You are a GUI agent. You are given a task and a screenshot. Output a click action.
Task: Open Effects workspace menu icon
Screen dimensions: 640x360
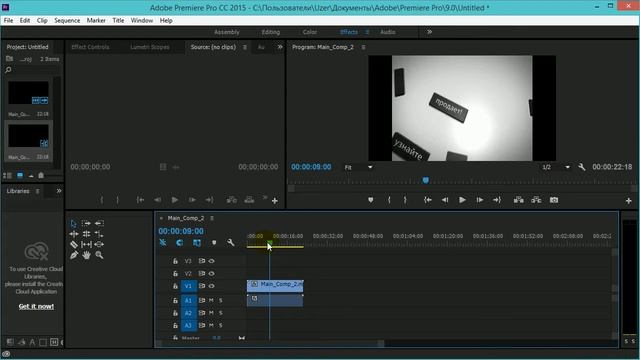click(367, 32)
